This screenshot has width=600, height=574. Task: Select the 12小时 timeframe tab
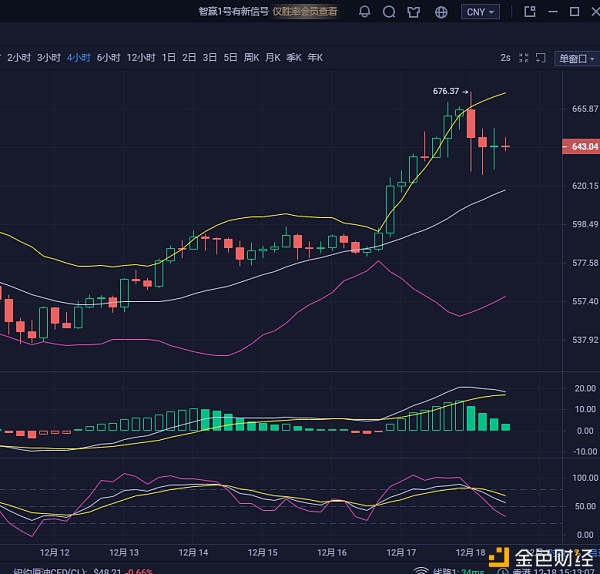tap(141, 58)
